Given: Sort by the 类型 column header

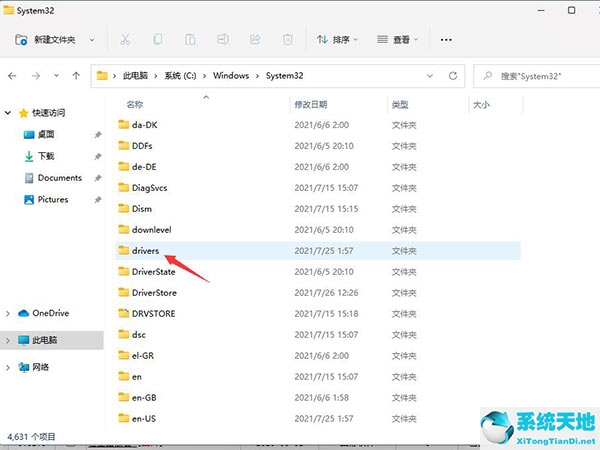Looking at the screenshot, I should (x=400, y=104).
